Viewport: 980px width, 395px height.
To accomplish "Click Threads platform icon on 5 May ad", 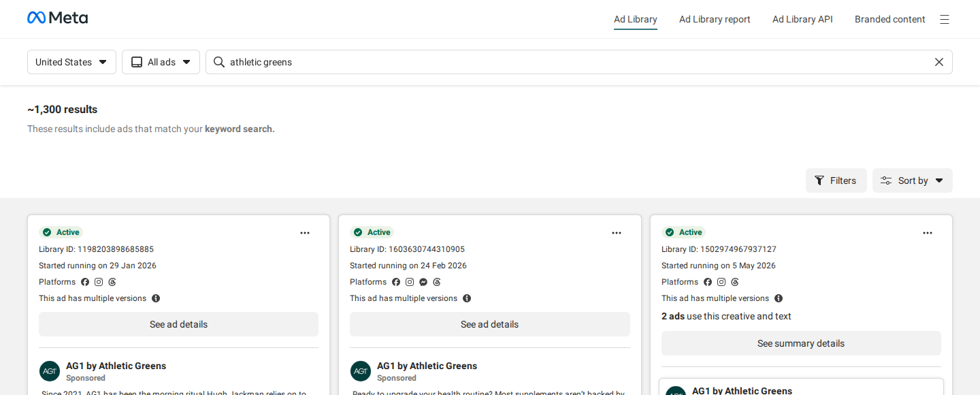I will tap(735, 282).
